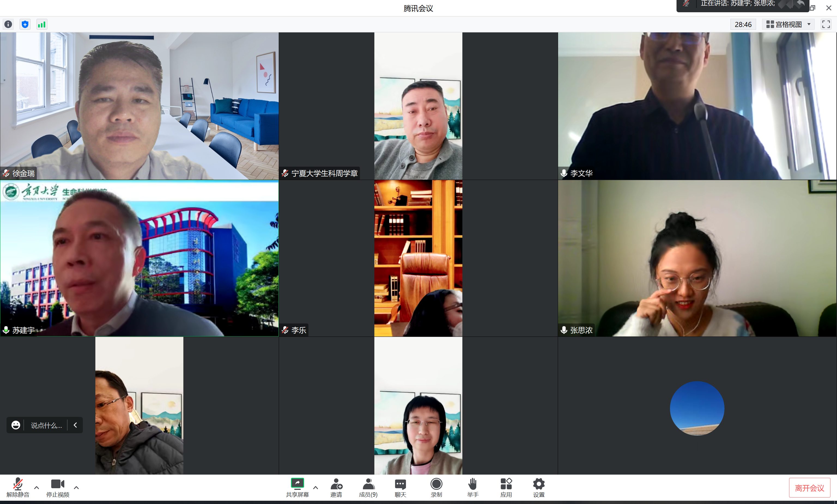The height and width of the screenshot is (504, 837).
Task: Click 说点什么 message input box
Action: [x=47, y=425]
